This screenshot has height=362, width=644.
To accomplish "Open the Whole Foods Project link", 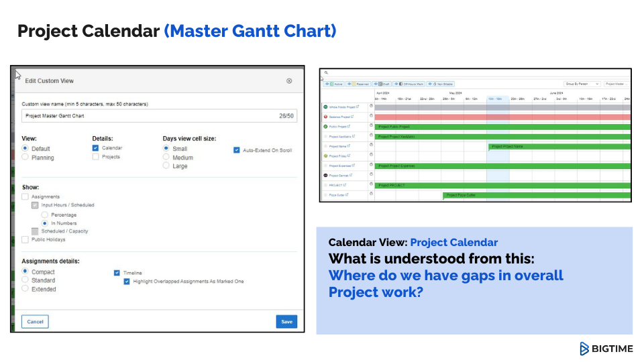I will point(341,107).
